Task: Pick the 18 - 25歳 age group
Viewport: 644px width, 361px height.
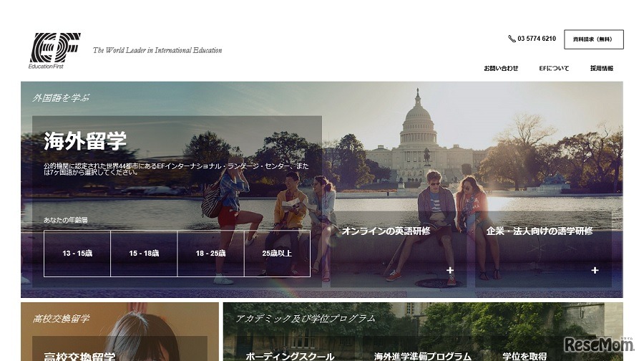Action: [210, 254]
